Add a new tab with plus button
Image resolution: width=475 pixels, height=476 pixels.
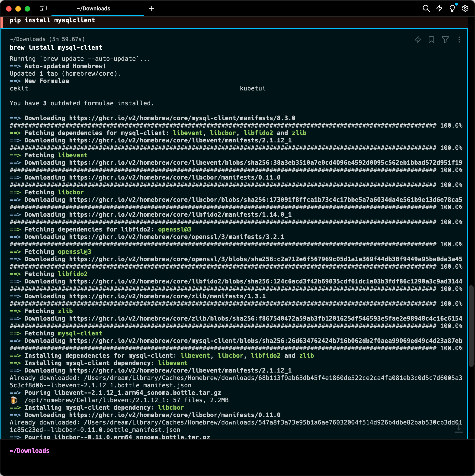(152, 9)
